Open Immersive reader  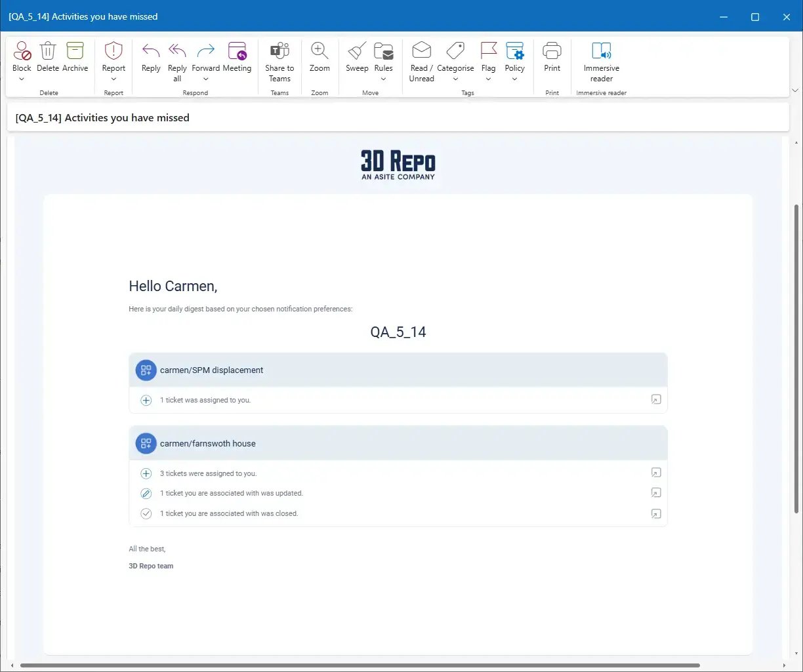602,62
